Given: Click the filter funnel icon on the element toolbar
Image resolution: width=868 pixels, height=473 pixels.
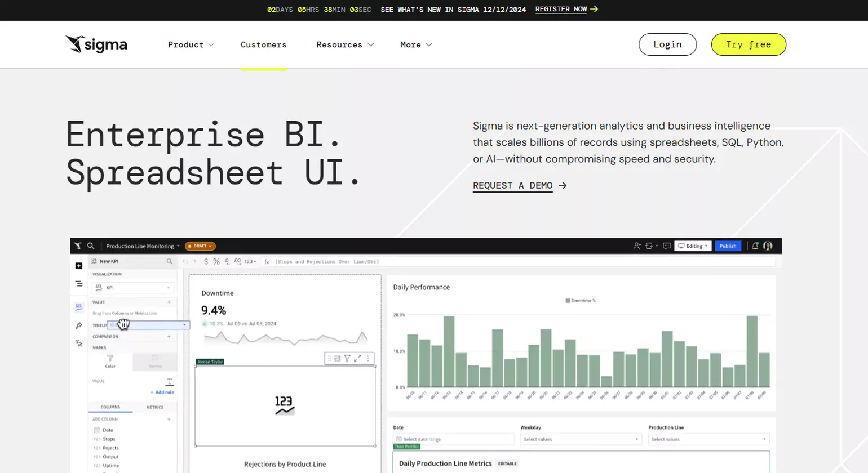Looking at the screenshot, I should pos(347,359).
